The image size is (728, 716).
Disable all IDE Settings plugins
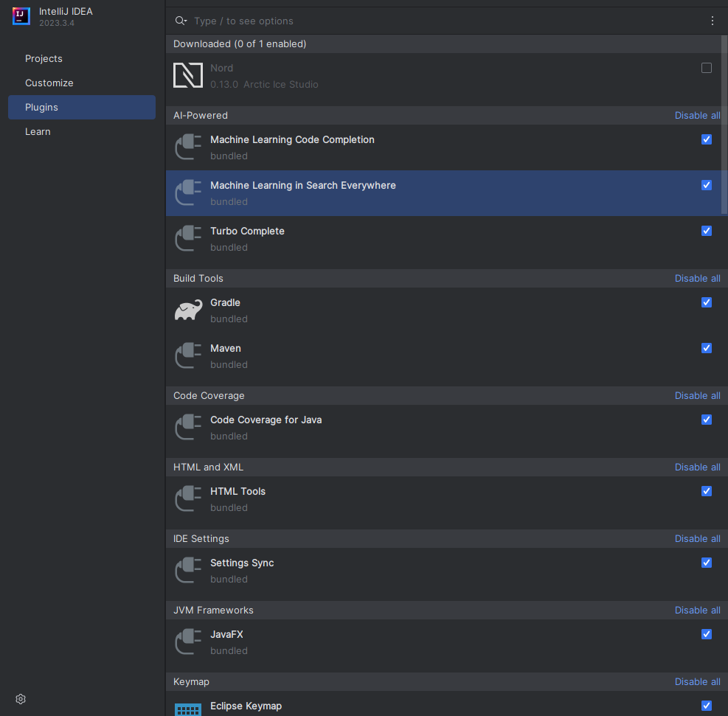[697, 538]
